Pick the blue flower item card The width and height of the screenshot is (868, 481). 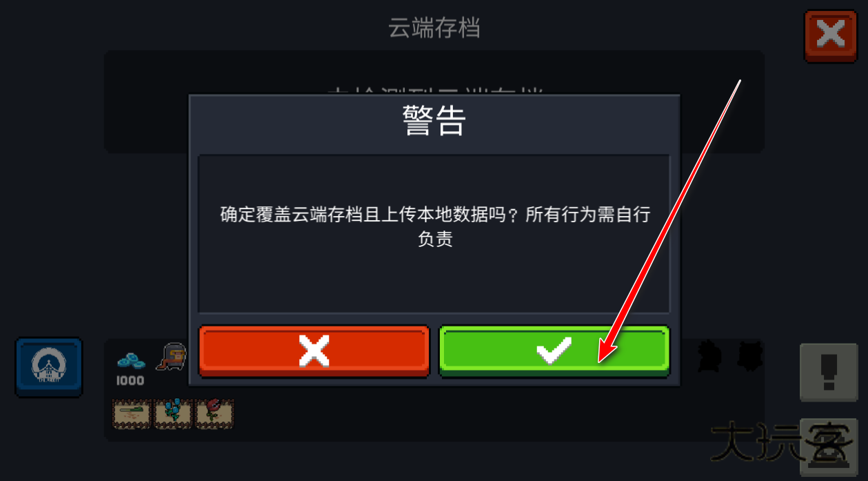[173, 413]
